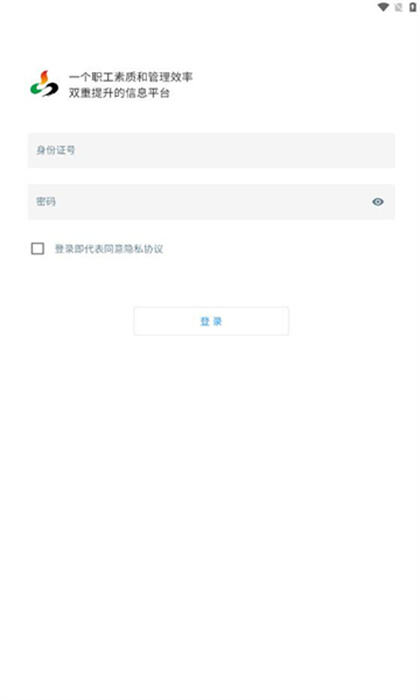Open the privacy agreement text link

click(x=109, y=249)
